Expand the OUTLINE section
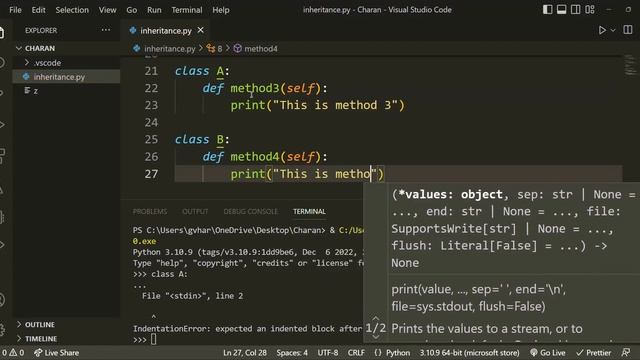 [40, 324]
